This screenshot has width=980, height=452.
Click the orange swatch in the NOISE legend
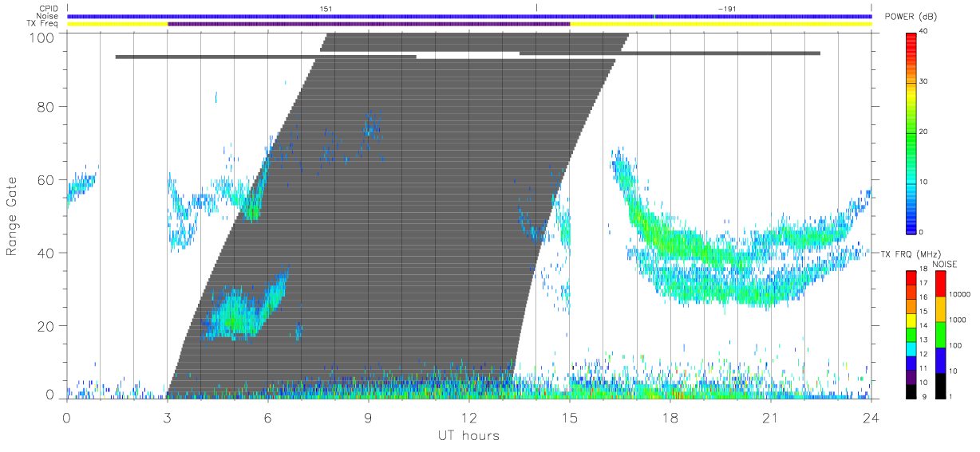click(x=940, y=309)
